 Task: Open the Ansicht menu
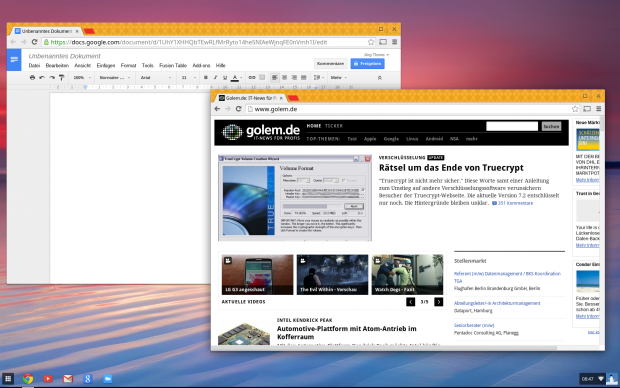coord(83,66)
